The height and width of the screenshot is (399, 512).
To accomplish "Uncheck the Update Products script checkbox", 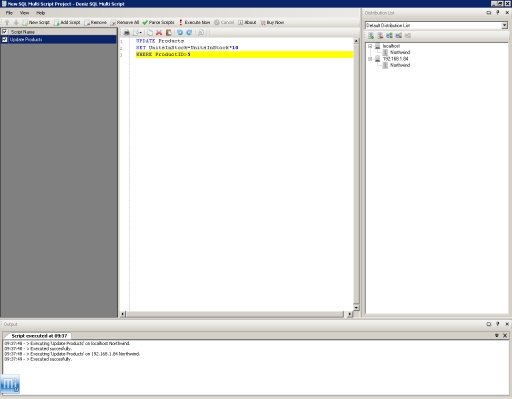I will (x=5, y=39).
